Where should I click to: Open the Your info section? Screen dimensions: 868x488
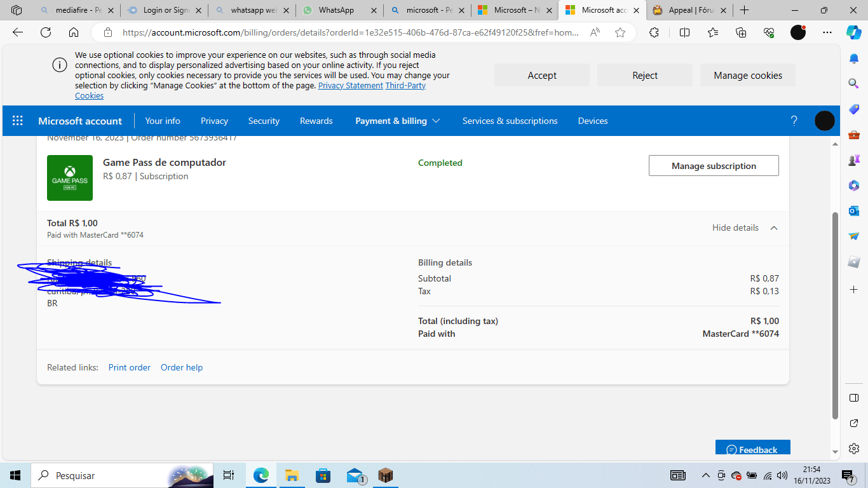coord(163,121)
